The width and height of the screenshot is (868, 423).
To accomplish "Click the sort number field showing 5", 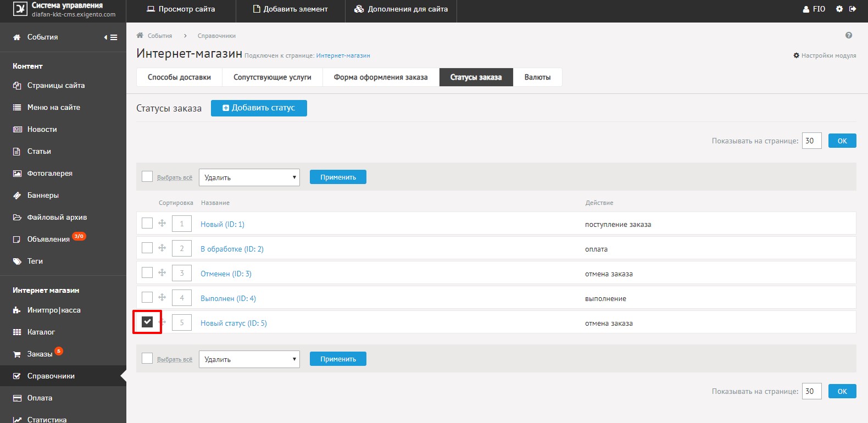I will (182, 322).
